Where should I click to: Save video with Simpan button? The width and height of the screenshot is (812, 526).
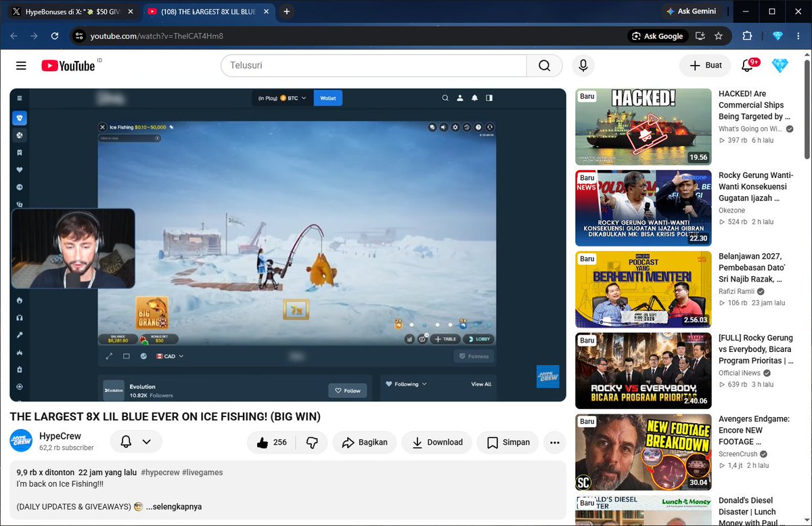508,442
